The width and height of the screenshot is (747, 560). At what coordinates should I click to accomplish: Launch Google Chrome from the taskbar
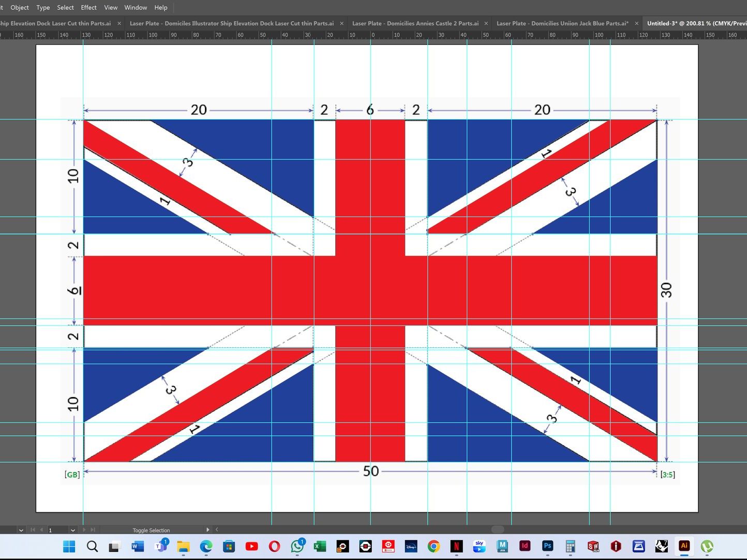(434, 546)
